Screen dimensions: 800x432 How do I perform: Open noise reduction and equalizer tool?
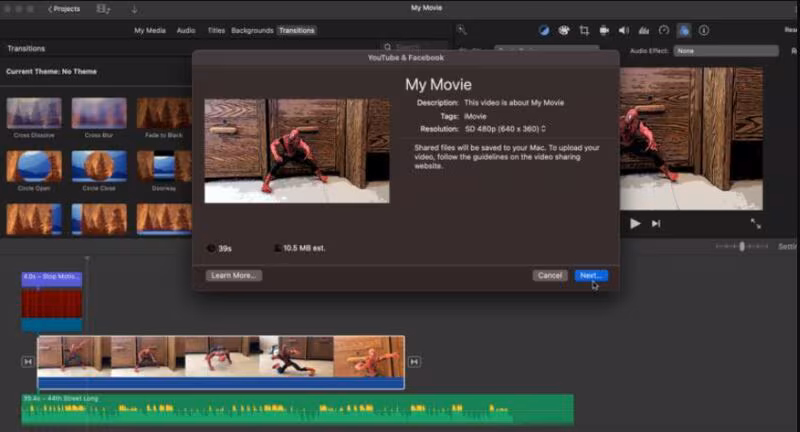[x=644, y=31]
